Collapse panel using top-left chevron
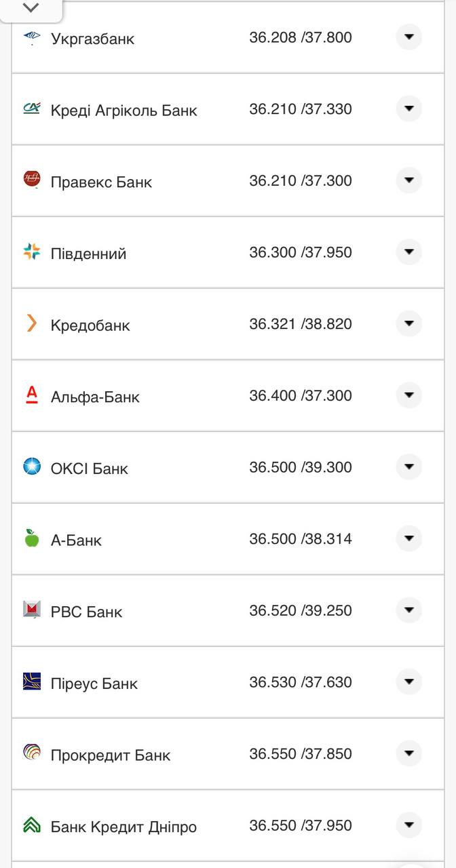 point(31,8)
